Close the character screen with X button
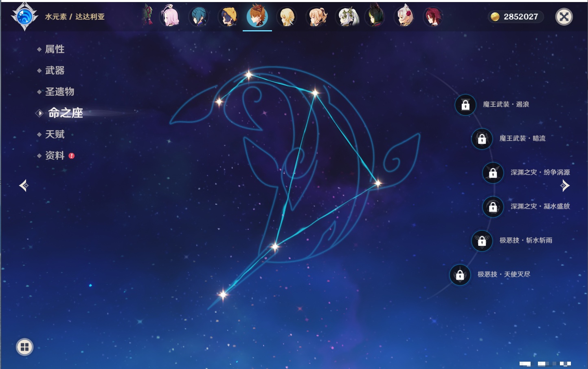The height and width of the screenshot is (369, 588). tap(564, 17)
